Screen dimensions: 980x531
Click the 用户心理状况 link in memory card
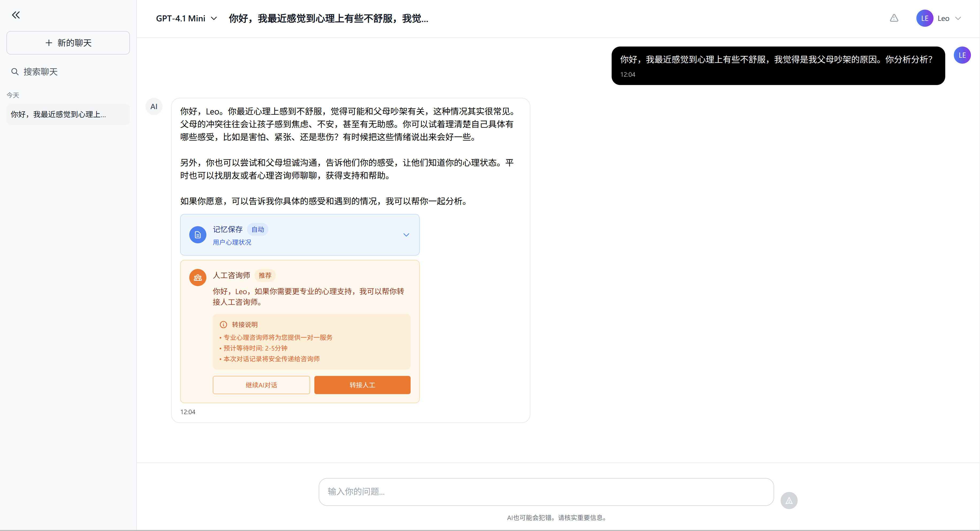(x=232, y=242)
